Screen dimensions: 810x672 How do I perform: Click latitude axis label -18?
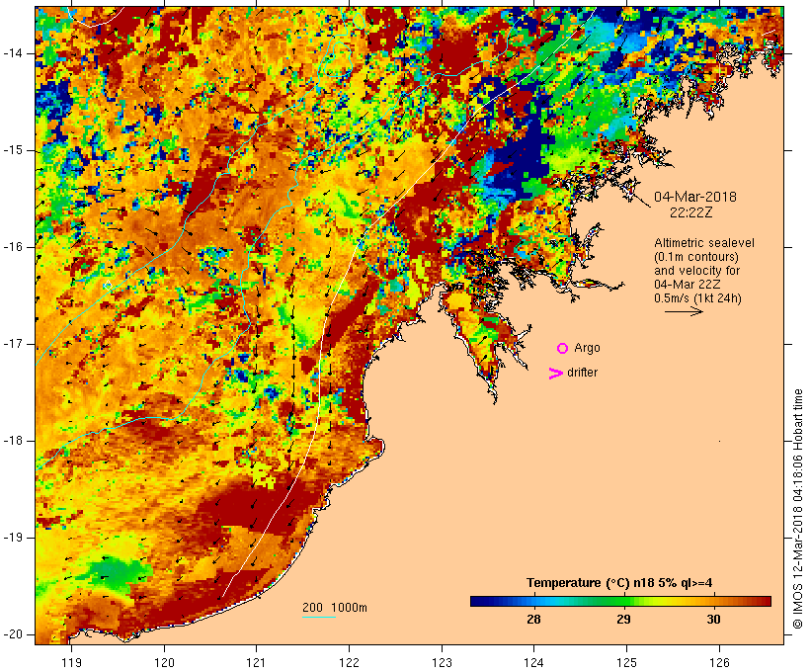(x=13, y=441)
